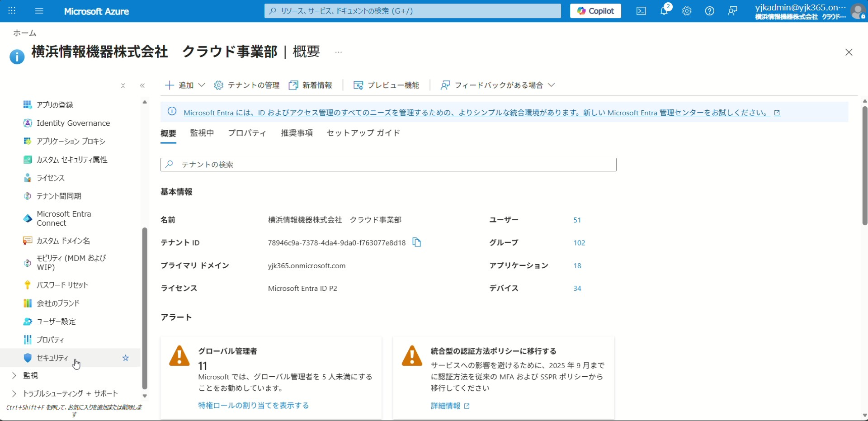868x421 pixels.
Task: Open テナントの管理 in the toolbar
Action: 247,85
